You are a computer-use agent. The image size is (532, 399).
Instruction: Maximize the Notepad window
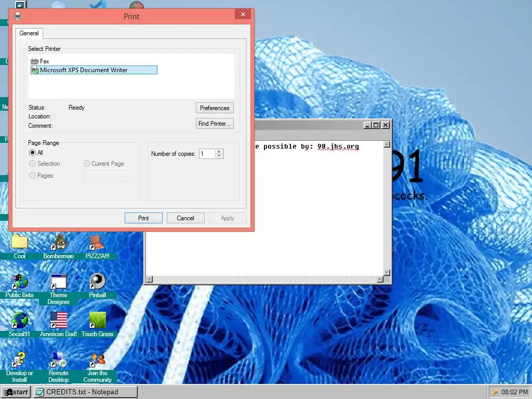pyautogui.click(x=376, y=125)
